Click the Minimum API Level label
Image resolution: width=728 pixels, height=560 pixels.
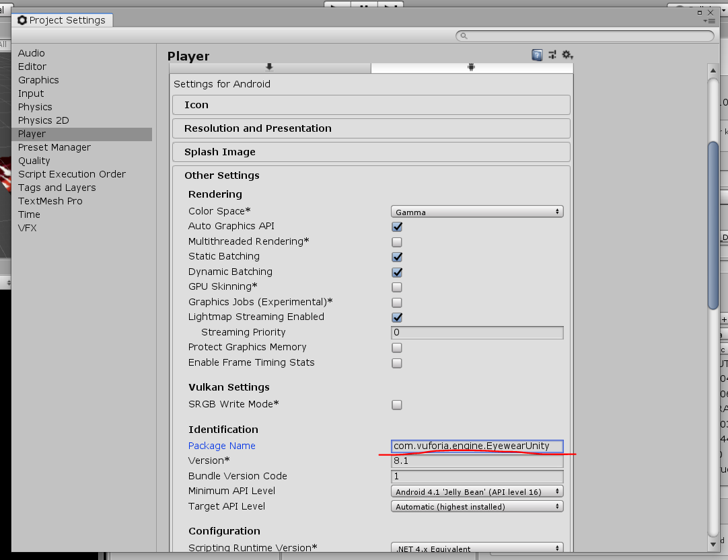coord(231,491)
